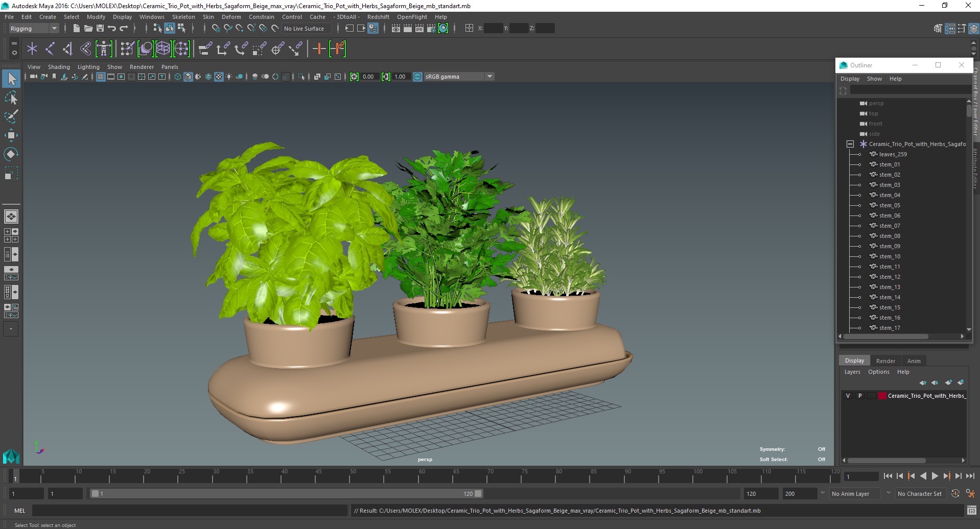
Task: Open the sRGB gamma view transform dropdown
Action: coord(459,77)
